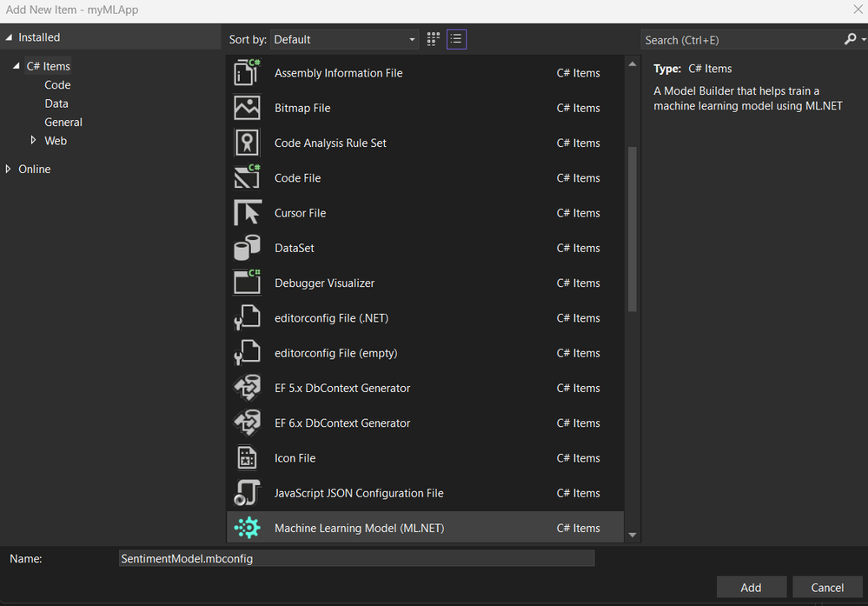Open the Sort by Default dropdown
This screenshot has height=606, width=868.
tap(344, 39)
